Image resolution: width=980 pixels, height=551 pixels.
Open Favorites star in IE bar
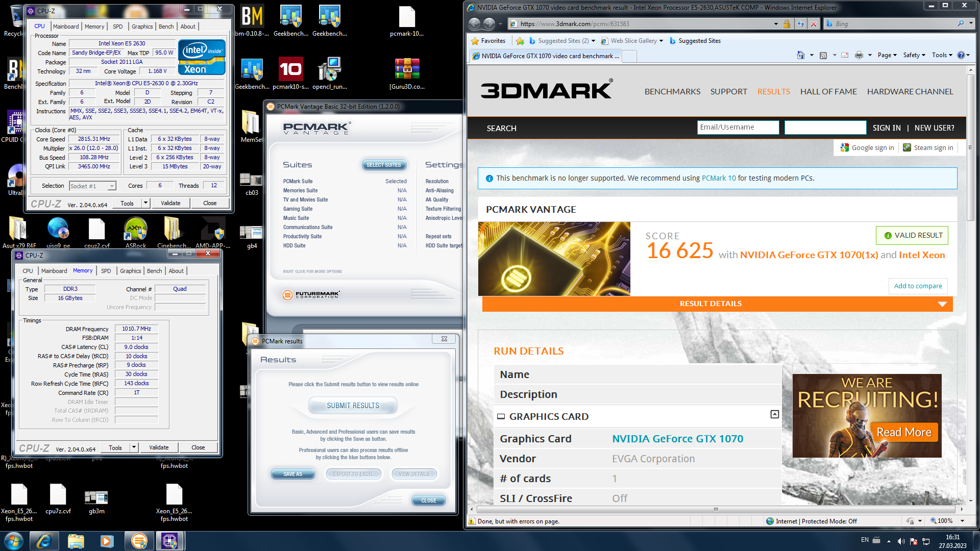coord(488,41)
